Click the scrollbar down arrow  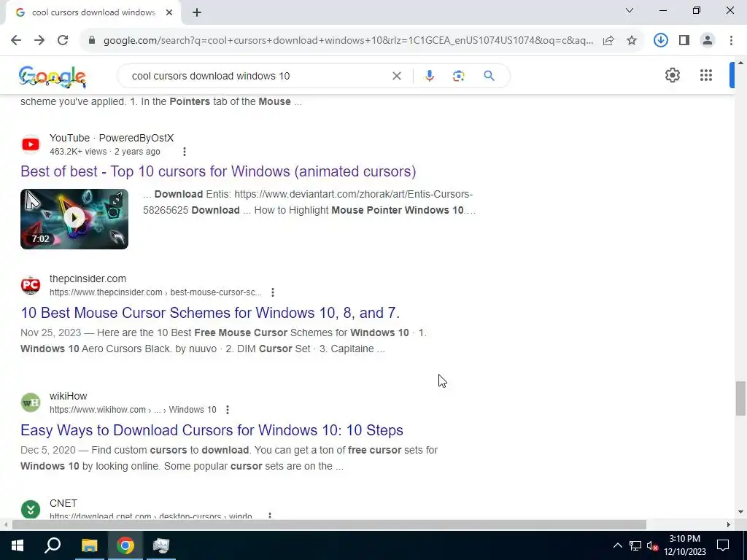[x=740, y=513]
